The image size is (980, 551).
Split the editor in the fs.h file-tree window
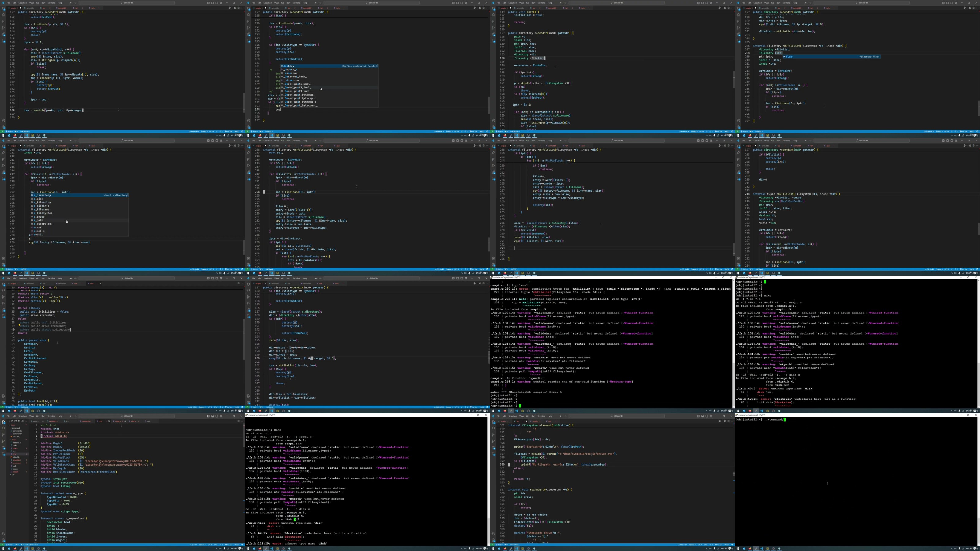pos(239,421)
